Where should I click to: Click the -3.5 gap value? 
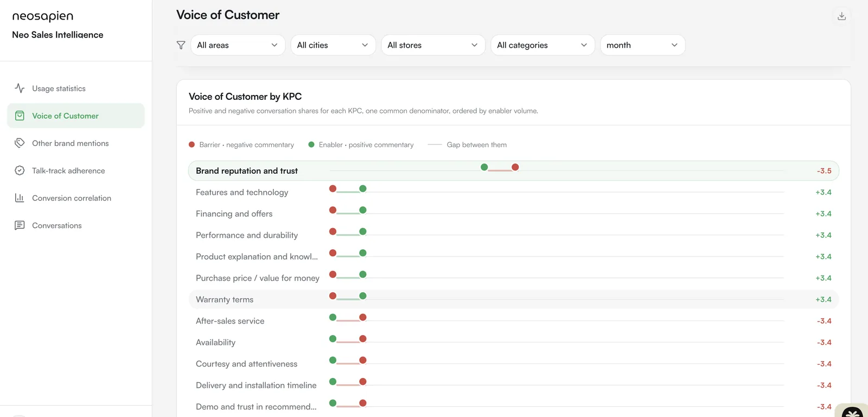(x=824, y=170)
